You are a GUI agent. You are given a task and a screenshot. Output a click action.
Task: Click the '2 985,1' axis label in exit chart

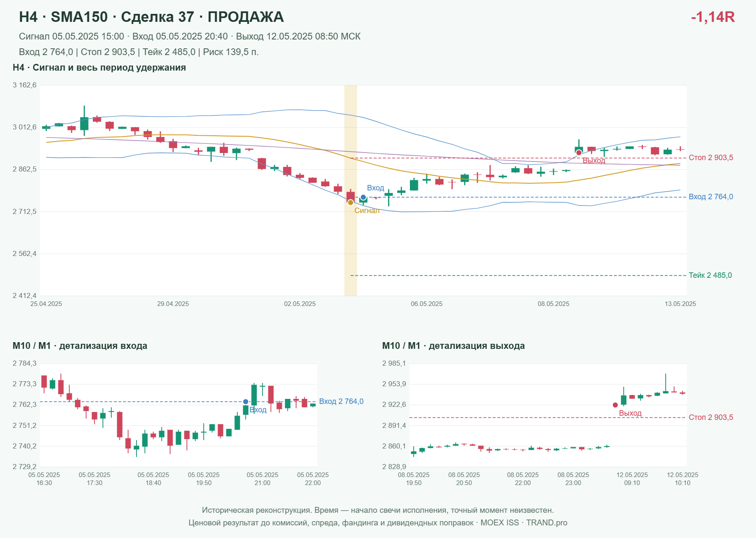pos(394,364)
